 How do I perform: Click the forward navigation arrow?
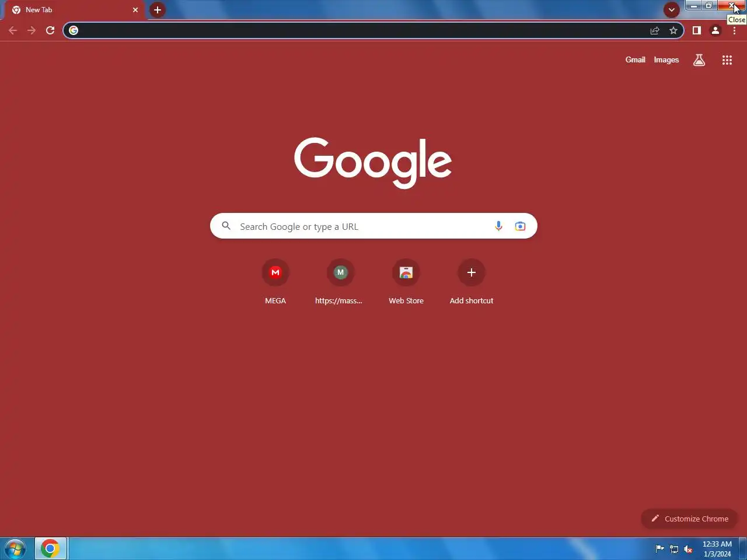coord(32,30)
